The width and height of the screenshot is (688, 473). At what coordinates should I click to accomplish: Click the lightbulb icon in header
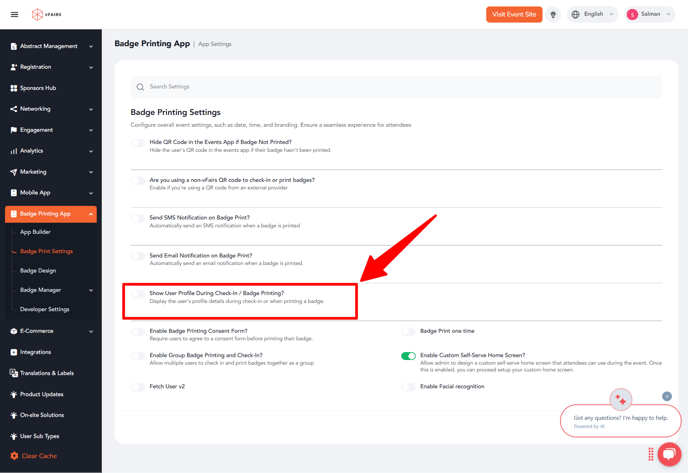(x=553, y=15)
